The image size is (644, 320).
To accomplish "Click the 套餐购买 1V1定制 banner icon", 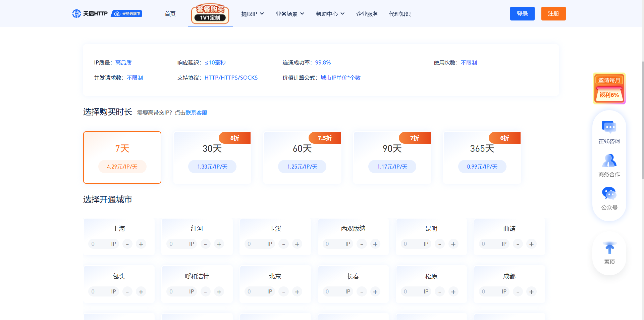I will click(210, 14).
